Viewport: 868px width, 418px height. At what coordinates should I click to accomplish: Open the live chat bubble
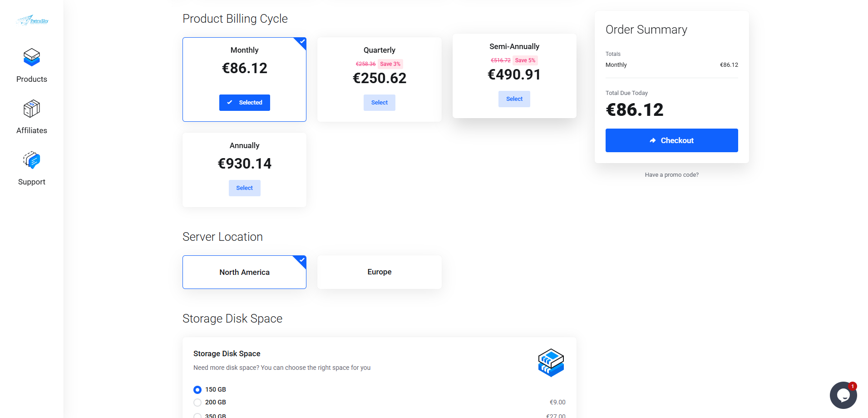pyautogui.click(x=843, y=395)
